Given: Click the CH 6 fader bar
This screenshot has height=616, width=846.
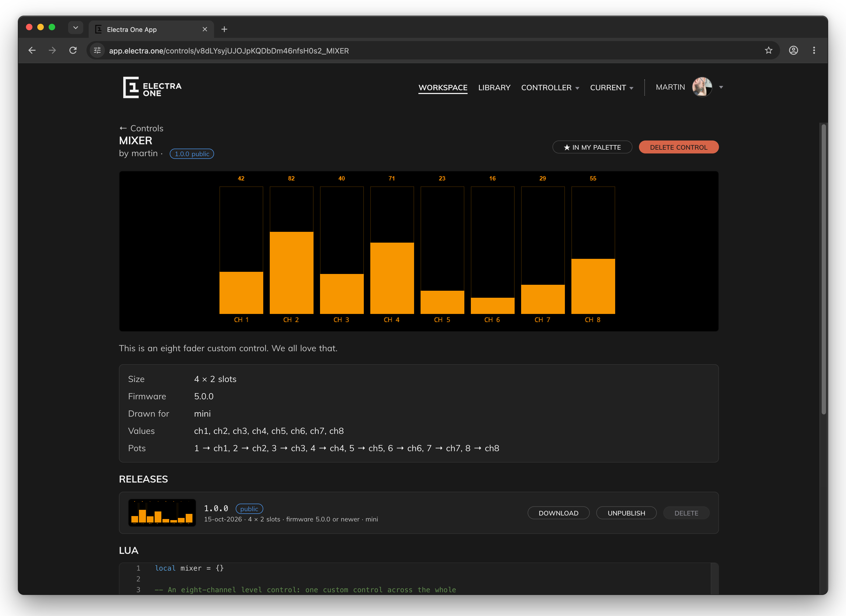Looking at the screenshot, I should tap(492, 250).
